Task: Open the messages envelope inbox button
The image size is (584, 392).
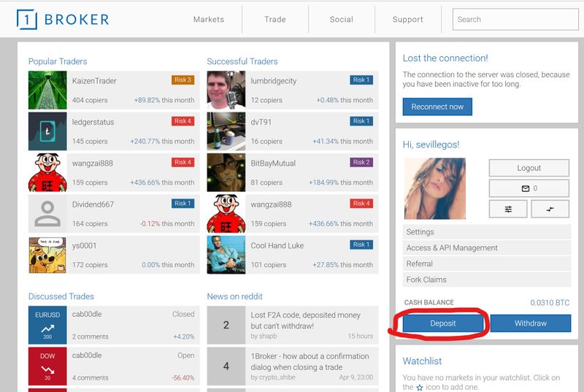Action: click(x=529, y=188)
